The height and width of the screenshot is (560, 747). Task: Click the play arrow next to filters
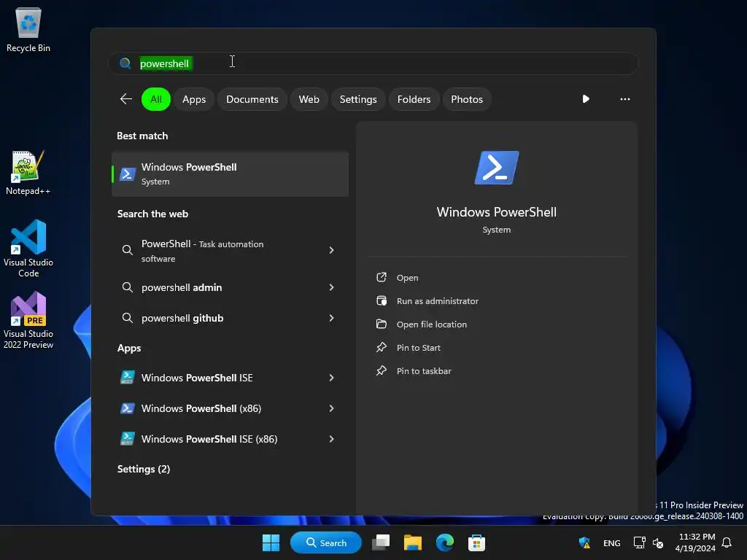pyautogui.click(x=586, y=99)
